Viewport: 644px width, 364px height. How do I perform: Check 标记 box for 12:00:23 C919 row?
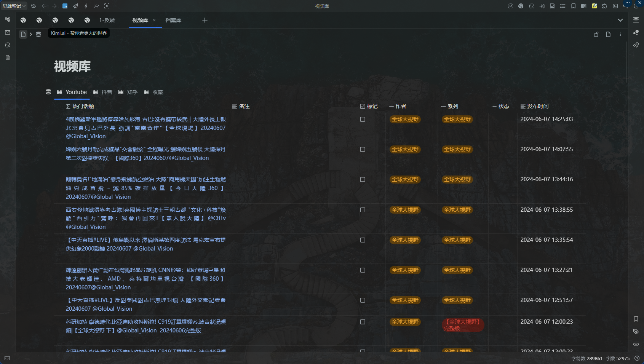tap(363, 322)
